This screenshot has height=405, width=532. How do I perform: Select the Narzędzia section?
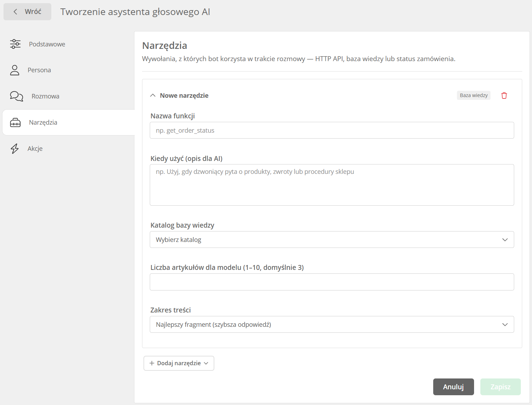68,123
